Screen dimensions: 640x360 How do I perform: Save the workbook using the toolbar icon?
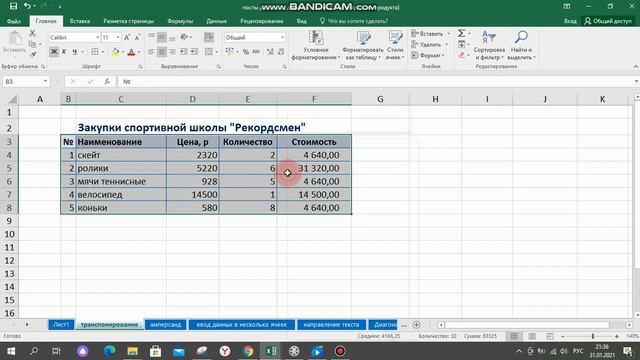[13, 6]
